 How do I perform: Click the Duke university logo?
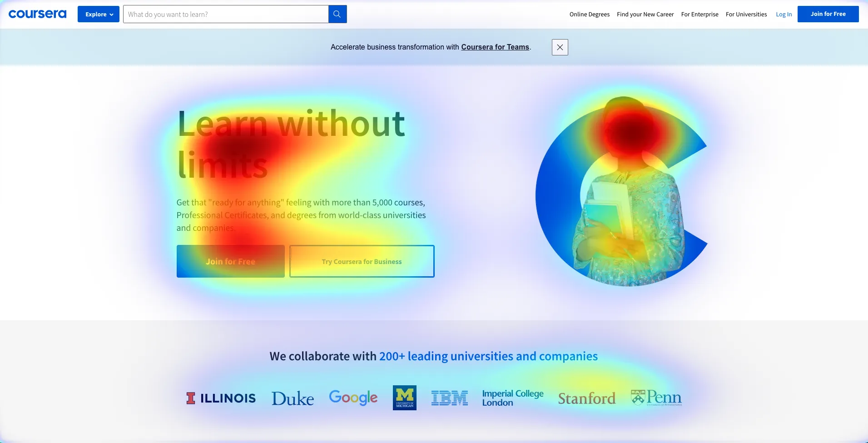point(293,398)
